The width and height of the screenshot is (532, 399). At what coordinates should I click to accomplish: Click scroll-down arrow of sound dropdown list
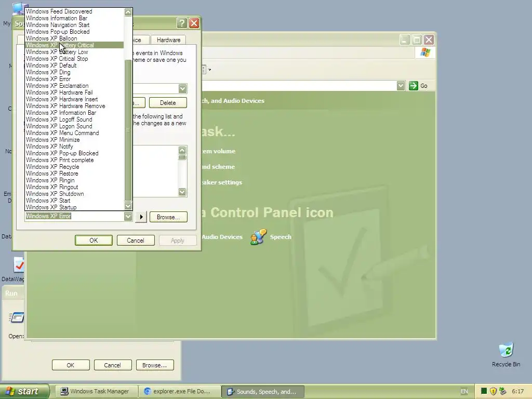click(x=128, y=206)
